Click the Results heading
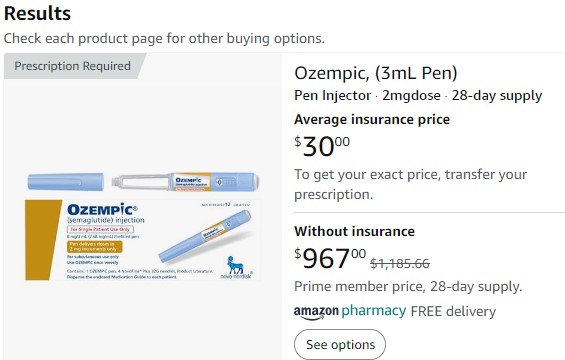 click(x=37, y=14)
